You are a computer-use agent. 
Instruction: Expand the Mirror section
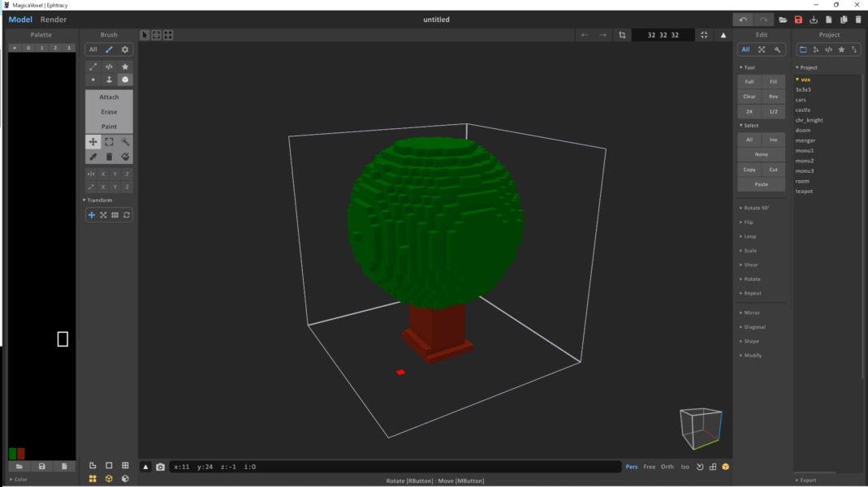(749, 312)
